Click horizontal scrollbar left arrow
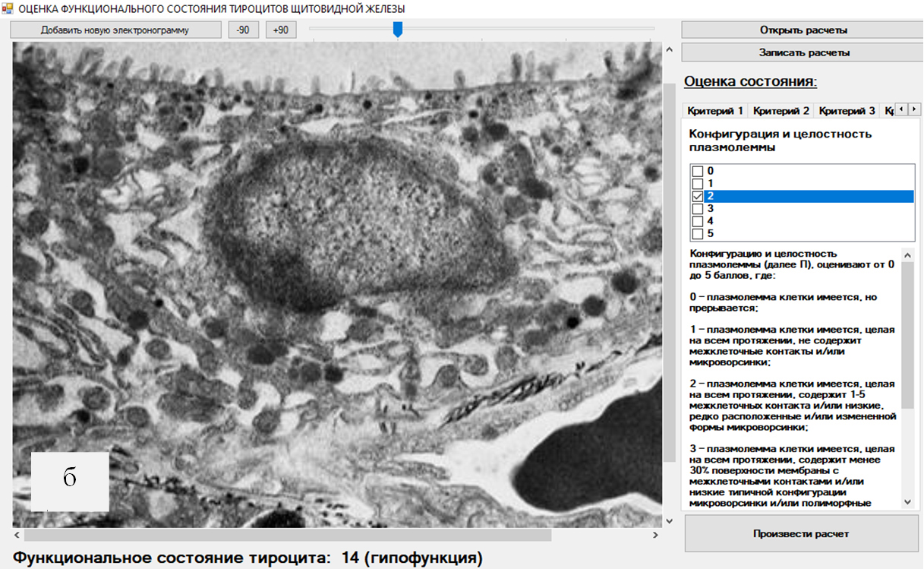 coord(18,535)
